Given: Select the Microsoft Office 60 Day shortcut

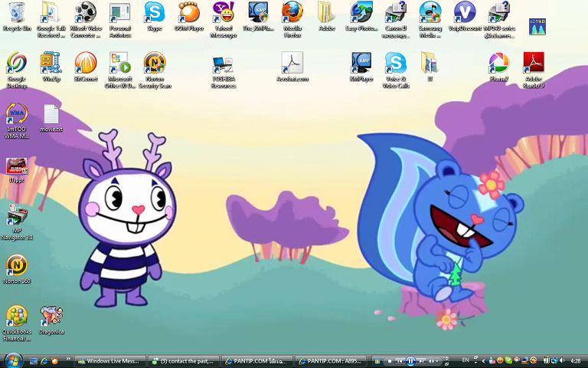Looking at the screenshot, I should click(x=120, y=71).
